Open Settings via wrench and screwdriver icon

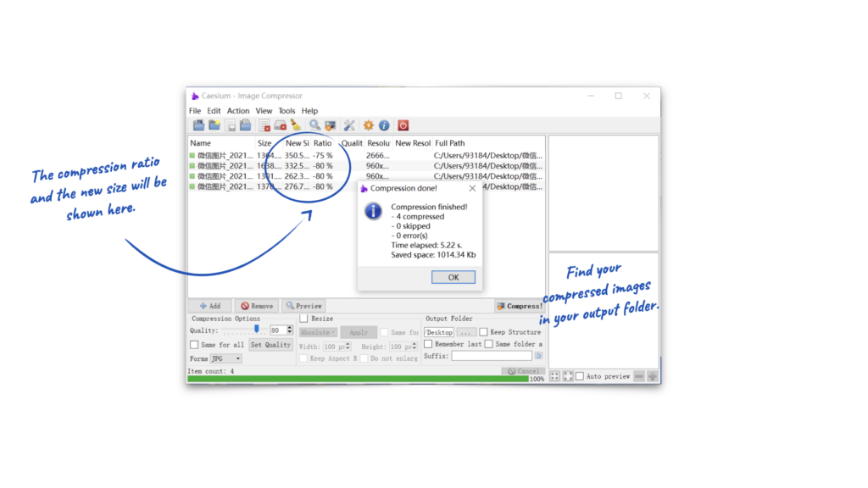[349, 125]
